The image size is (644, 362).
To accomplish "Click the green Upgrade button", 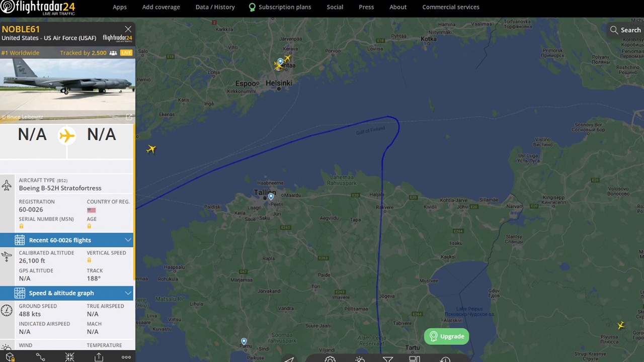I will pyautogui.click(x=447, y=336).
